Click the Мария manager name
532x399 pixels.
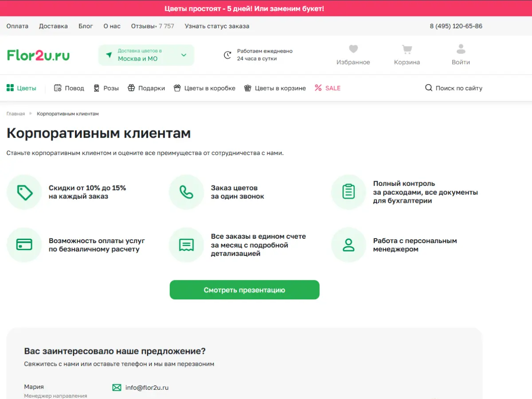click(x=34, y=387)
